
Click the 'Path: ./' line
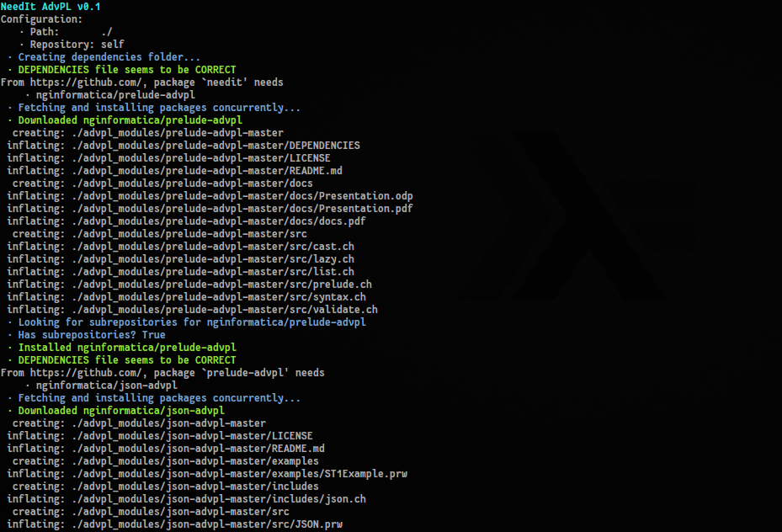66,32
